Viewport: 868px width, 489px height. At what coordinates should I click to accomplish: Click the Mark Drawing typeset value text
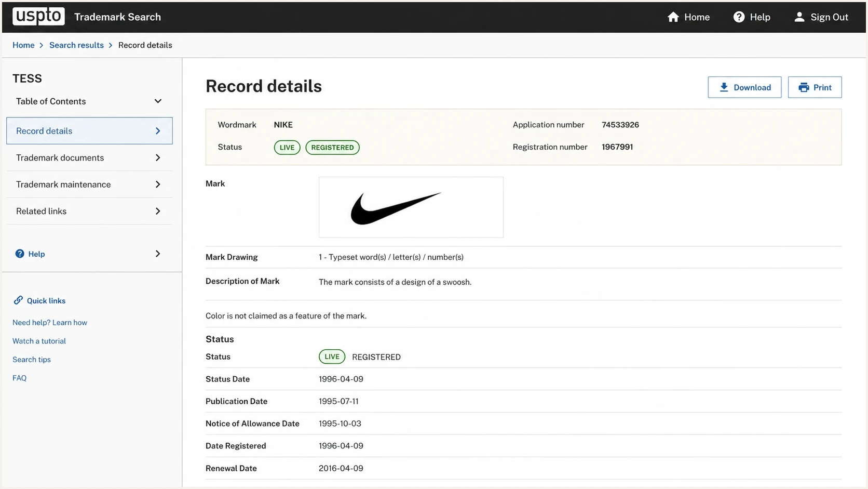tap(391, 257)
